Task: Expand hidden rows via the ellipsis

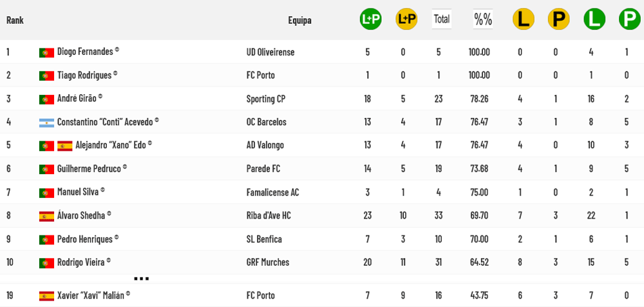Action: (141, 278)
